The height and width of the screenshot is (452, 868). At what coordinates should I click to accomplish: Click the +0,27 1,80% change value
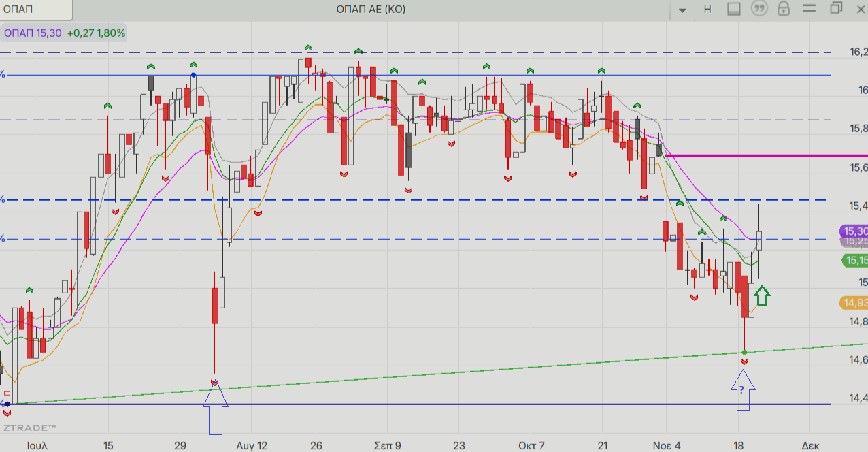coord(96,33)
